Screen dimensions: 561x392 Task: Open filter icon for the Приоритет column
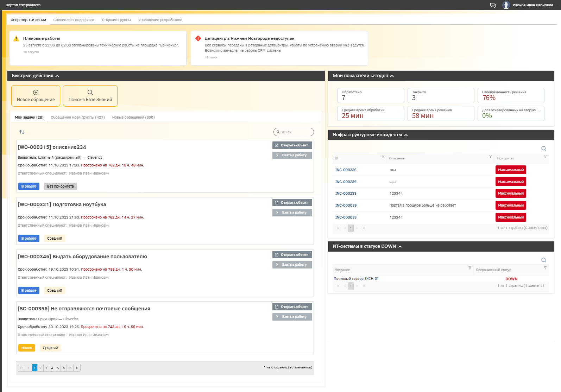545,157
